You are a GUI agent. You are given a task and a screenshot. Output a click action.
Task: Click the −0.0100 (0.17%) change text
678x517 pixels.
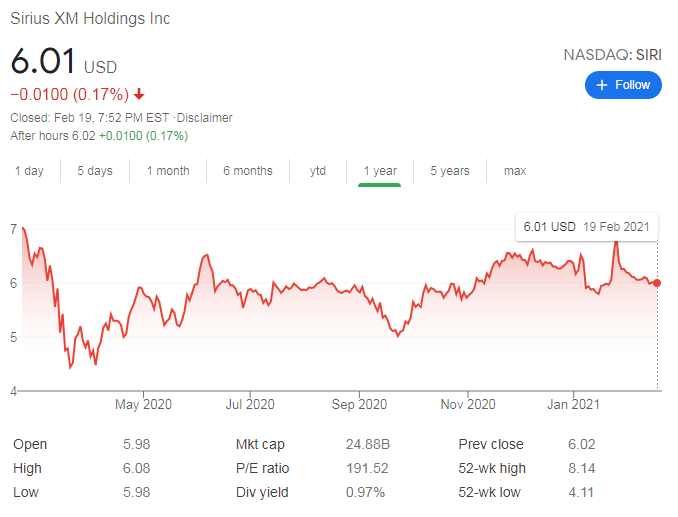[70, 94]
